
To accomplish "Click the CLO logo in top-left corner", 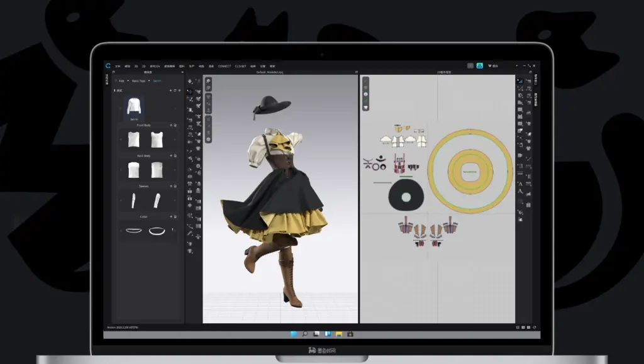I will point(108,65).
